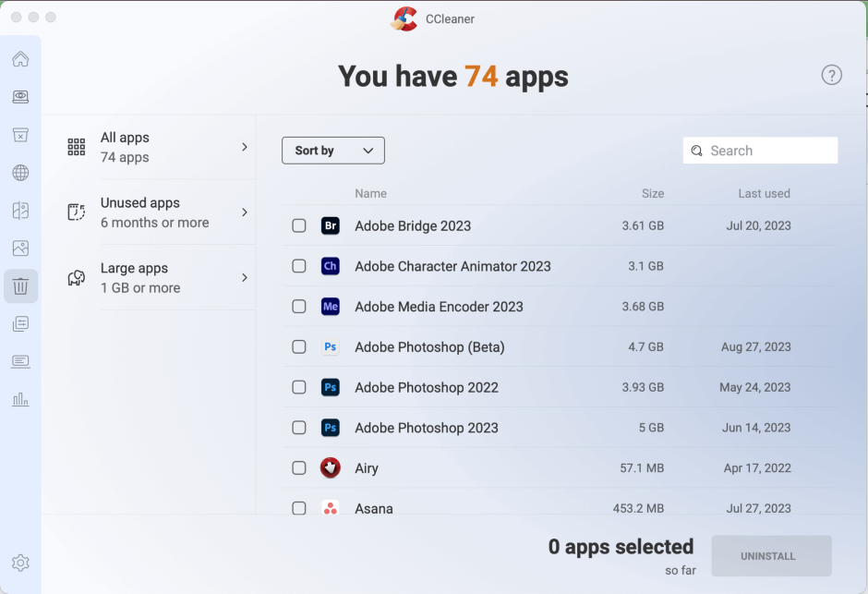Image resolution: width=868 pixels, height=594 pixels.
Task: Click the question mark help icon
Action: 831,75
